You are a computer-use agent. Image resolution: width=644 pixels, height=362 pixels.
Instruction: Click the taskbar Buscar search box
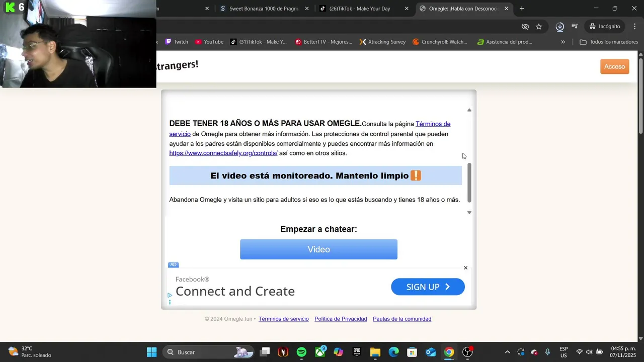click(x=209, y=352)
